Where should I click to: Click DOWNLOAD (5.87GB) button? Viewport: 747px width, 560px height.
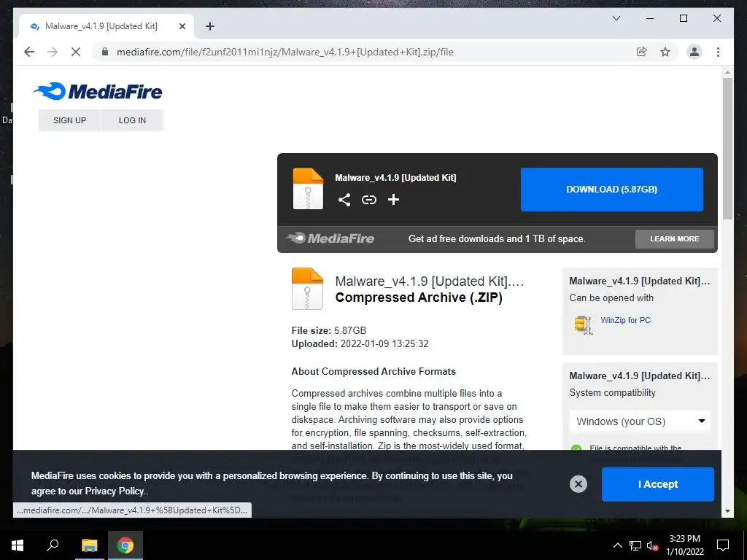[x=612, y=190]
